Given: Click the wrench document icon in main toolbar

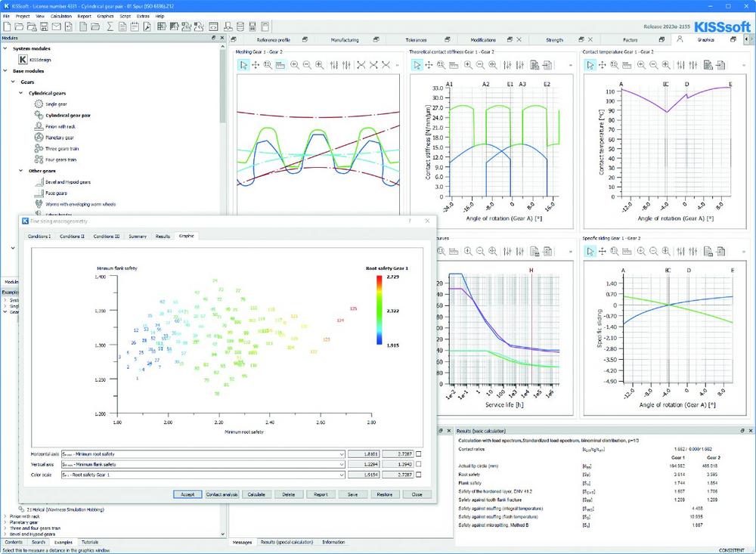Looking at the screenshot, I should (x=147, y=26).
